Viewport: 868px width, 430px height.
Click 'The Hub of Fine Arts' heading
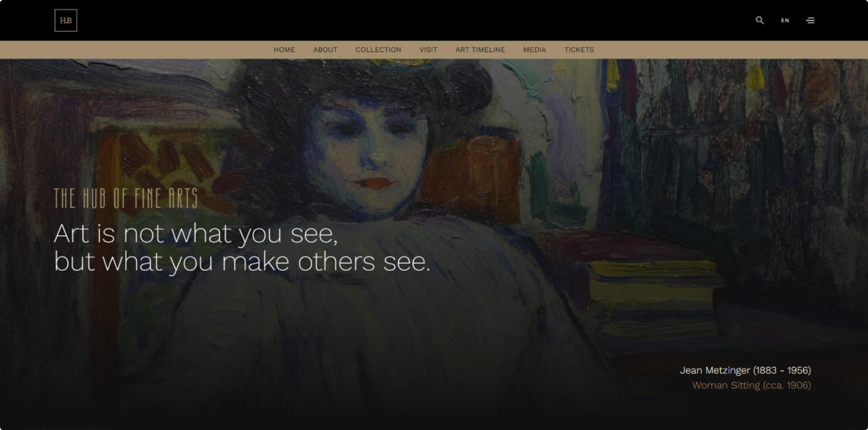click(x=126, y=199)
